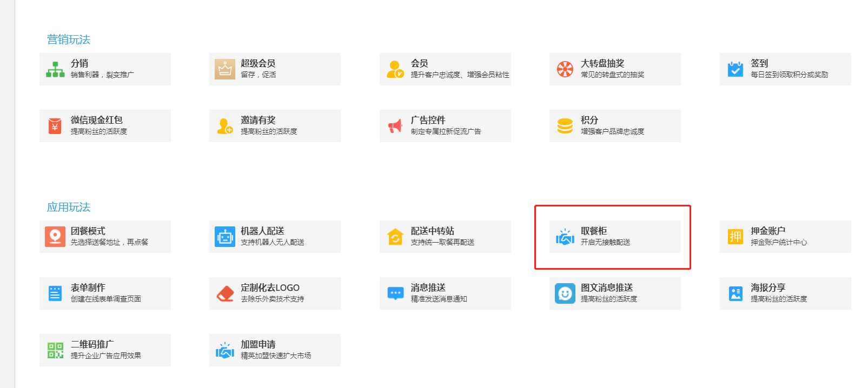
Task: Select the 二维码推广 QR code icon
Action: point(55,350)
